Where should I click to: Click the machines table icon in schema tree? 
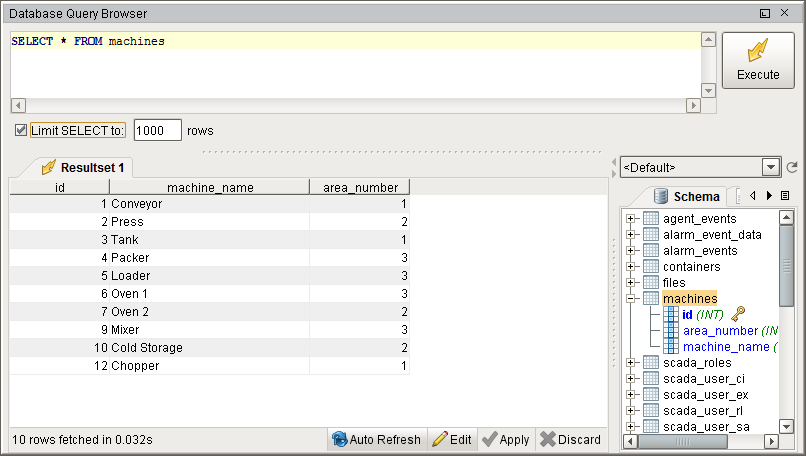[x=651, y=298]
